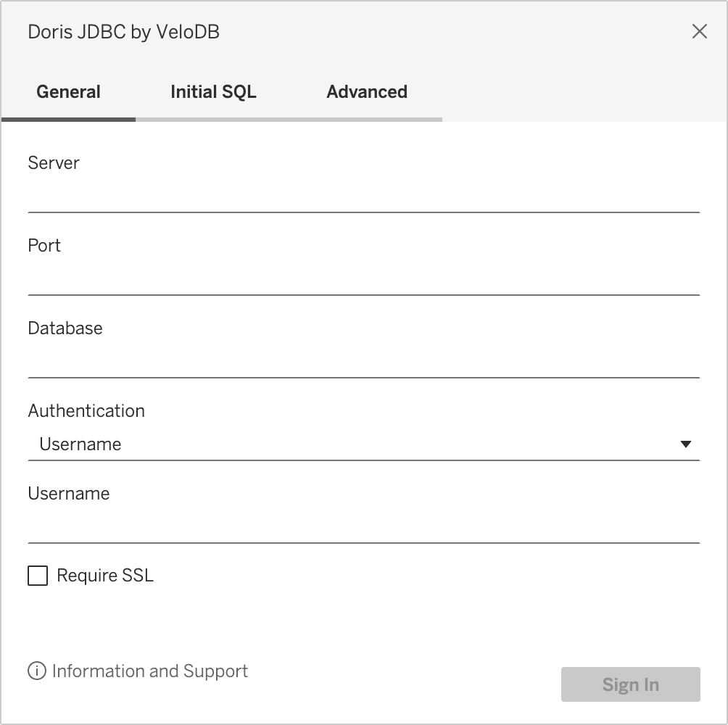The image size is (728, 725).
Task: Switch to the General tab
Action: [68, 92]
